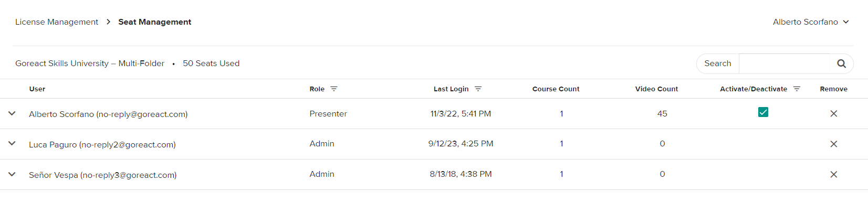The width and height of the screenshot is (868, 202).
Task: Open the Role column filter icon
Action: point(334,89)
